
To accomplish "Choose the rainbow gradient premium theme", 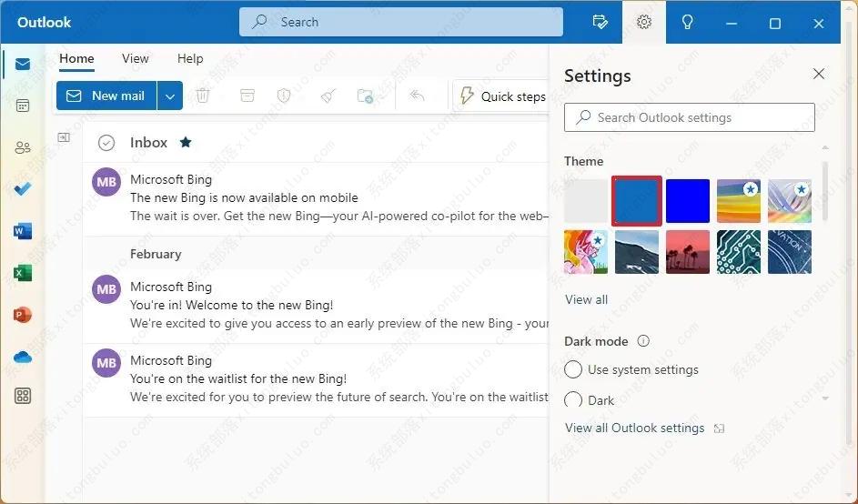I will click(738, 201).
